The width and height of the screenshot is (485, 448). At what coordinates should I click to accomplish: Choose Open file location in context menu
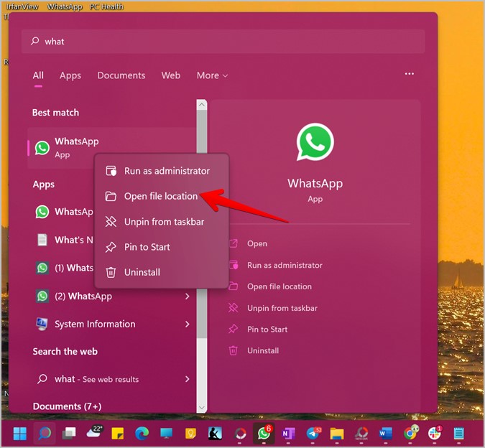coord(162,196)
